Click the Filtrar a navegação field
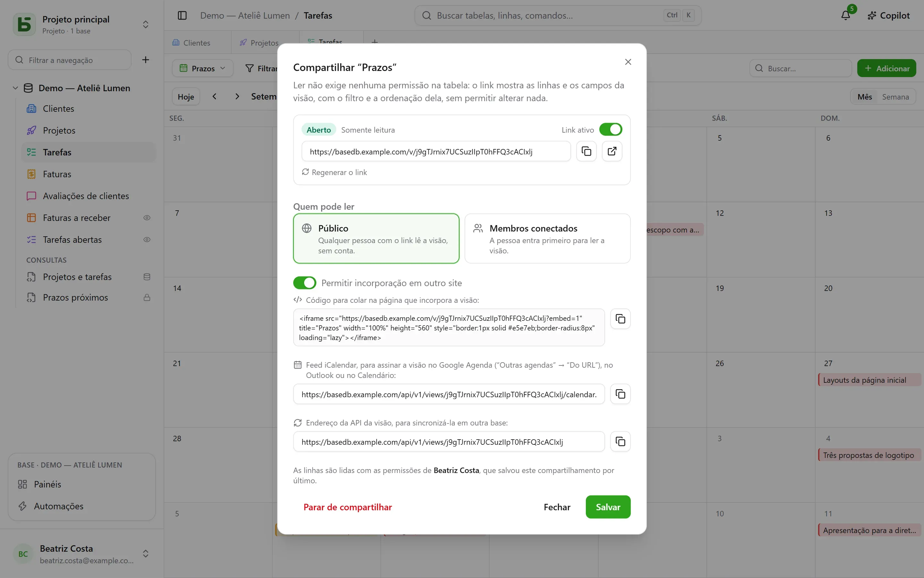Screen dimensions: 924x578 pos(70,60)
